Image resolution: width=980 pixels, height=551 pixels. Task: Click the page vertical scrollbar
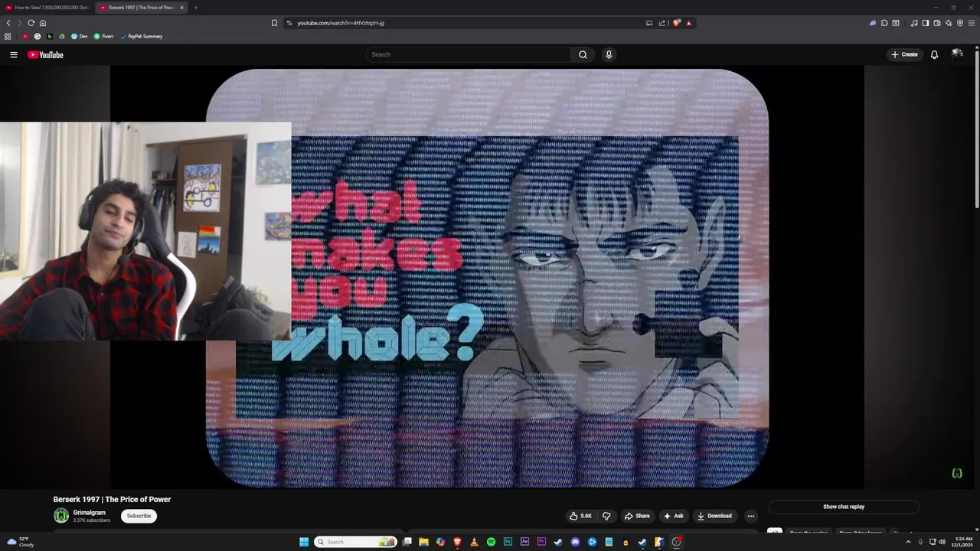coord(977,130)
